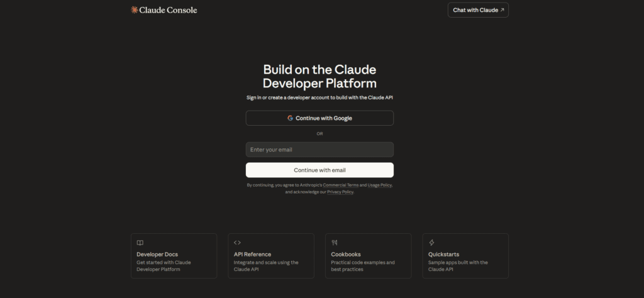Click the book icon on Developer Docs card
This screenshot has height=298, width=644.
click(140, 243)
